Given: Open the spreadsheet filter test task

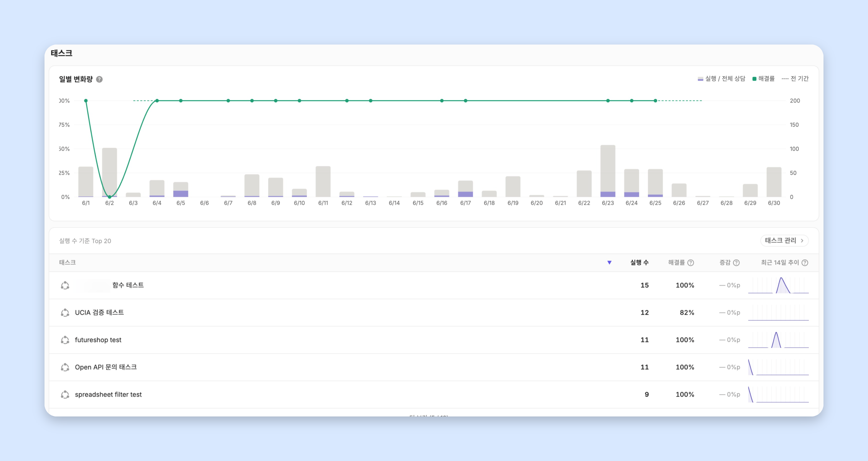Looking at the screenshot, I should click(x=434, y=394).
